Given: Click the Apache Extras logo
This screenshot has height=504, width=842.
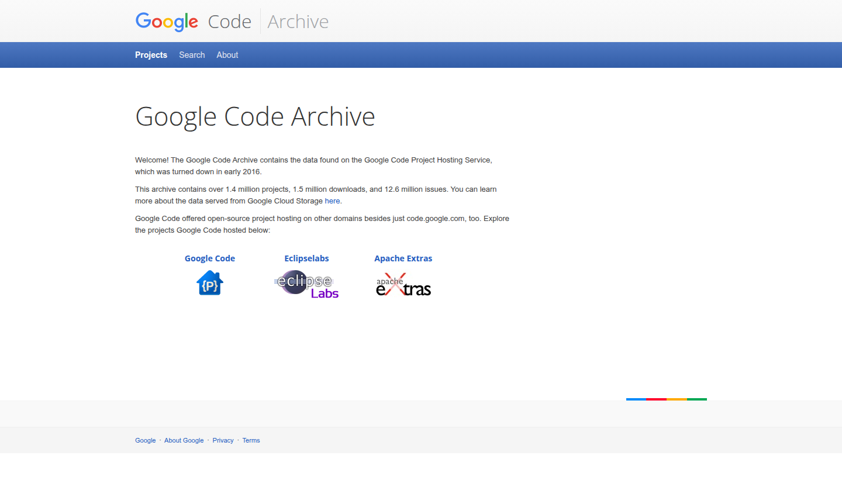Looking at the screenshot, I should (x=403, y=284).
